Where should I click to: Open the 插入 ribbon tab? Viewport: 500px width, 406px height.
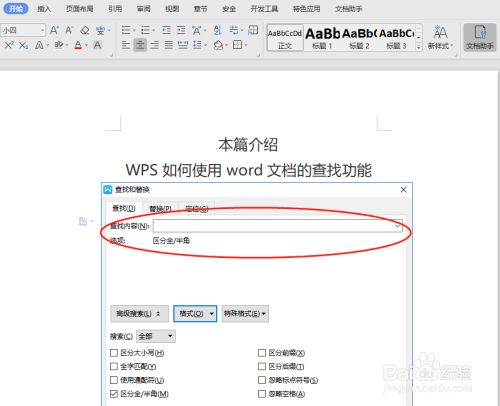click(x=44, y=9)
